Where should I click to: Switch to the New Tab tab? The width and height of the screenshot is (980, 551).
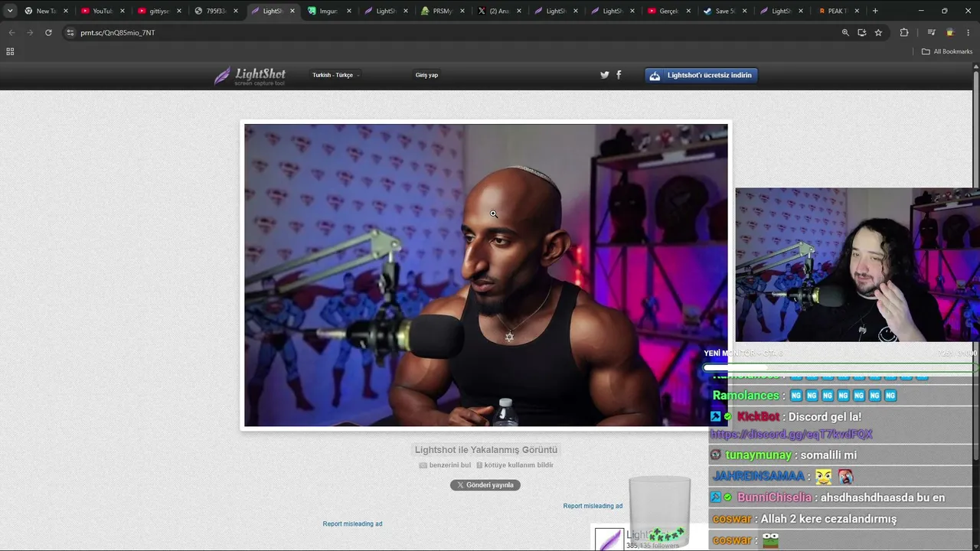coord(46,11)
